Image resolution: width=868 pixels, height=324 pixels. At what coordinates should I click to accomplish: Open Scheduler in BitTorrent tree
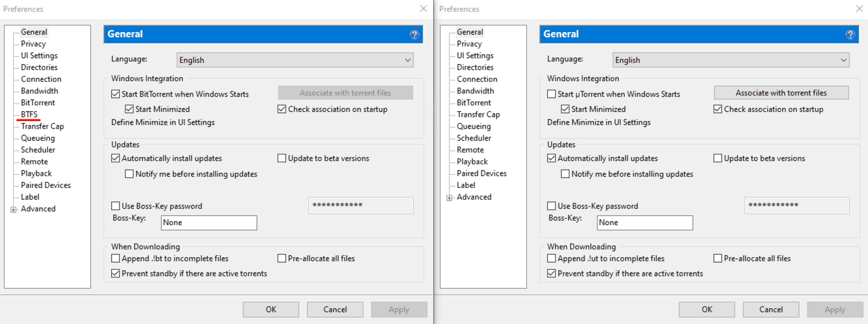(x=38, y=150)
